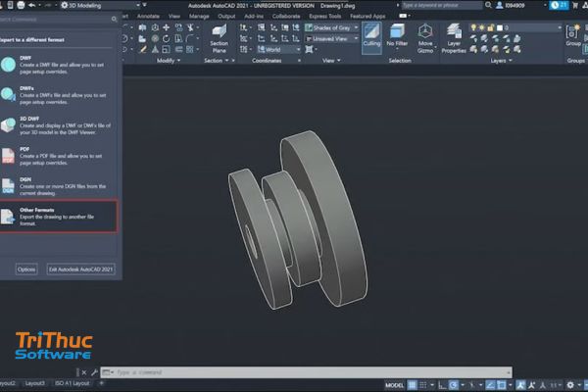
Task: Toggle the Culling selection button
Action: point(371,37)
